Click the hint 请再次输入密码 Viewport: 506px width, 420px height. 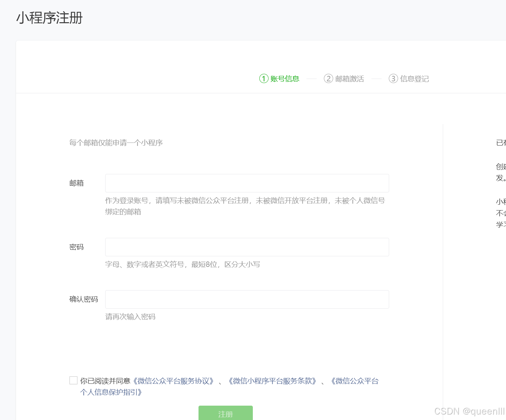[130, 317]
